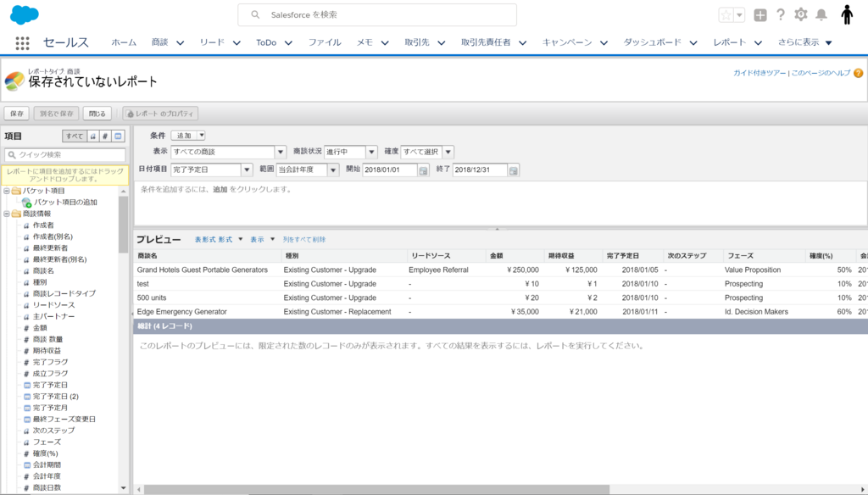Click the 金額 column header
This screenshot has height=495, width=868.
pos(515,256)
